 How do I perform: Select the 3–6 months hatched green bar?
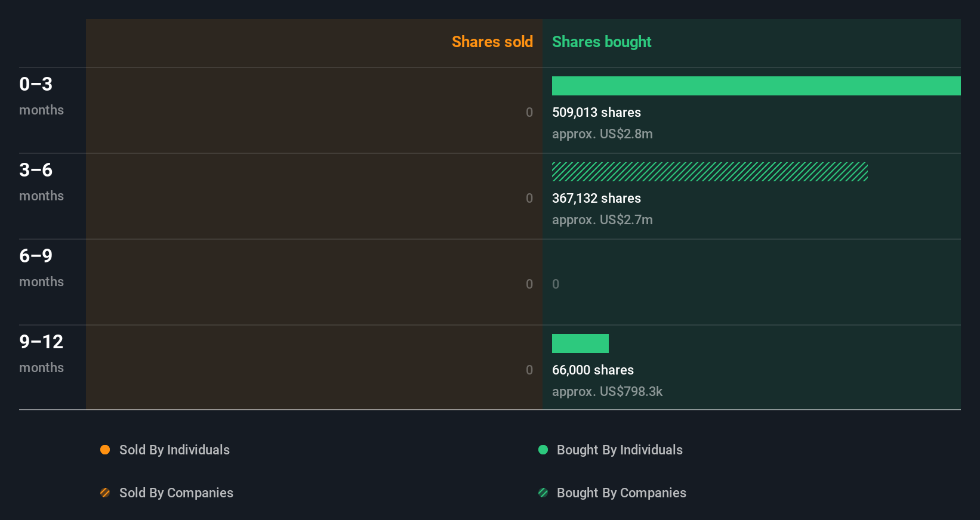[x=710, y=172]
